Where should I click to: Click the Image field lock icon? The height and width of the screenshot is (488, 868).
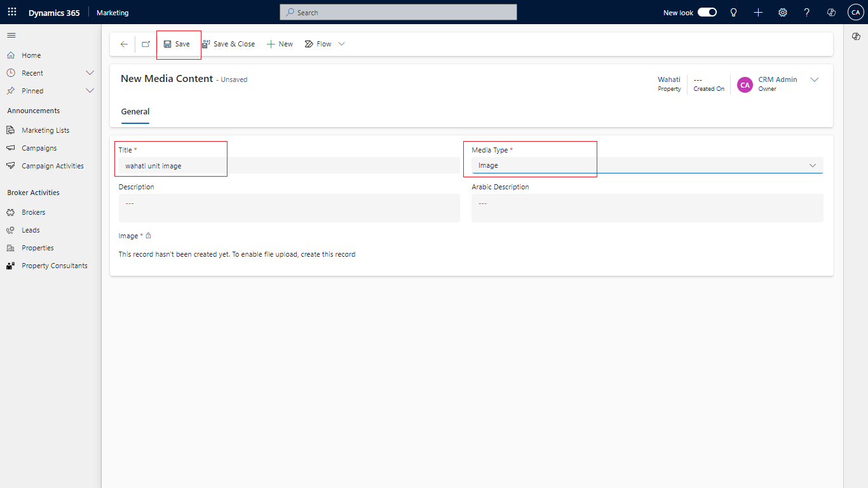tap(148, 236)
